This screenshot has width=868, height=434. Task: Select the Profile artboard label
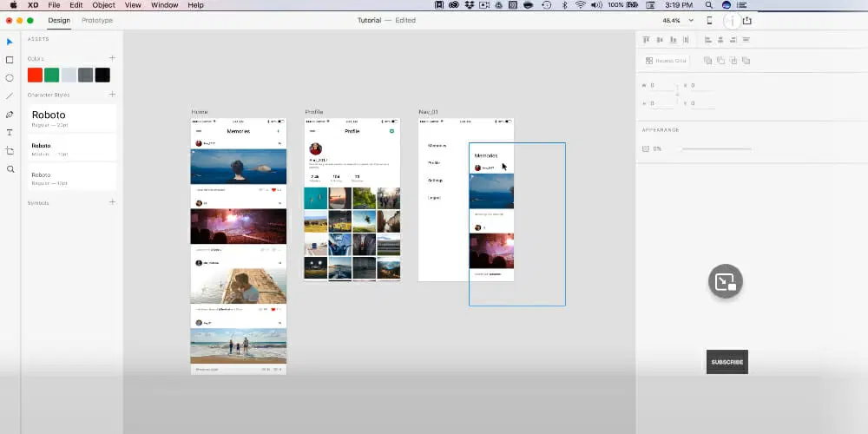point(314,112)
